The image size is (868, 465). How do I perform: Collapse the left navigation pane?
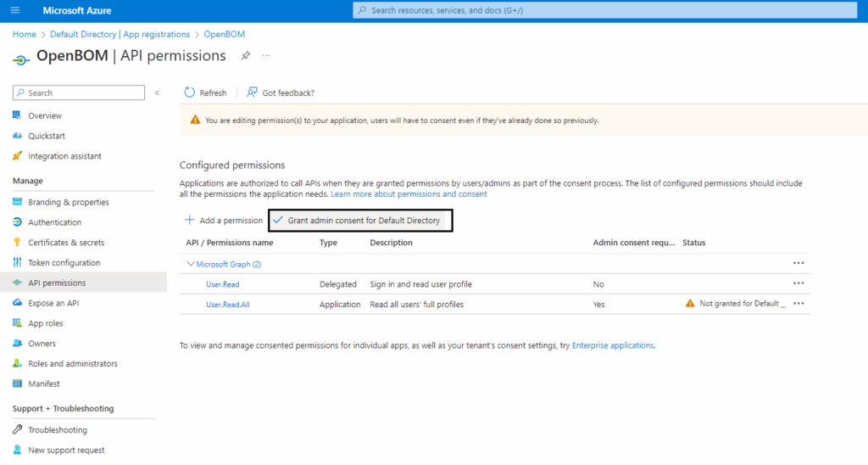pyautogui.click(x=157, y=92)
